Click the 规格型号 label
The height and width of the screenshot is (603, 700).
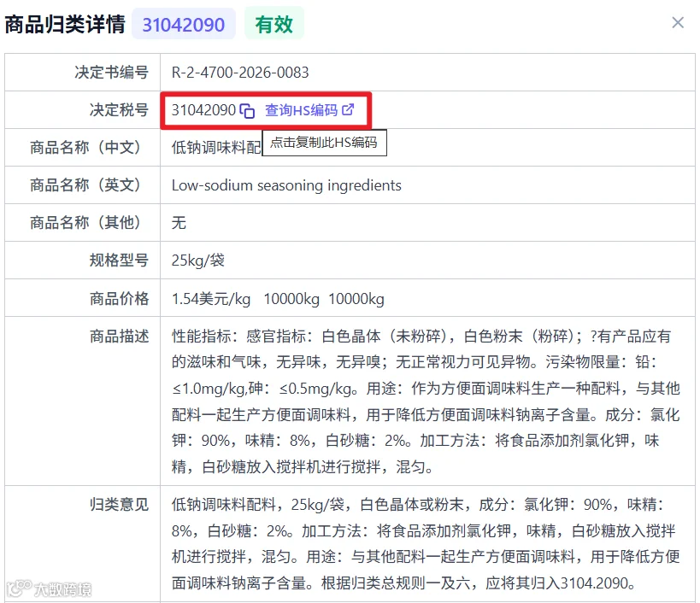pyautogui.click(x=119, y=260)
